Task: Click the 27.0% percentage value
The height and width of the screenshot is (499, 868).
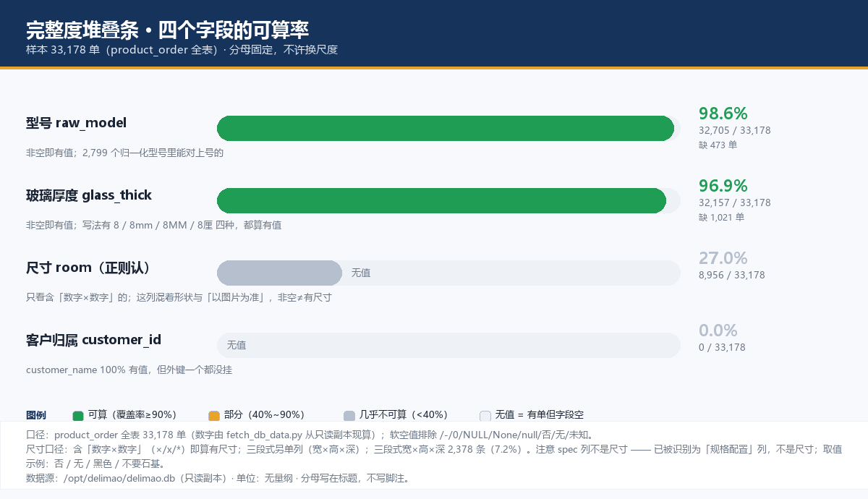Action: [723, 258]
